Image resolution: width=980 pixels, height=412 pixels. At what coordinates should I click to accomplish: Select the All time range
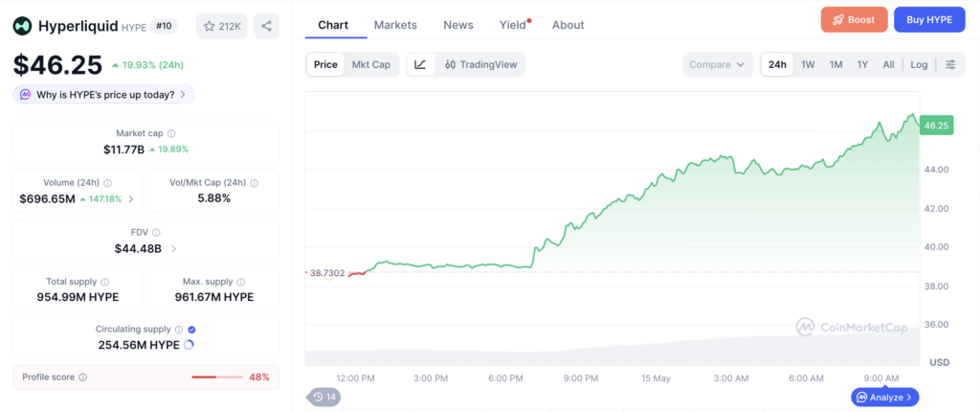point(889,64)
